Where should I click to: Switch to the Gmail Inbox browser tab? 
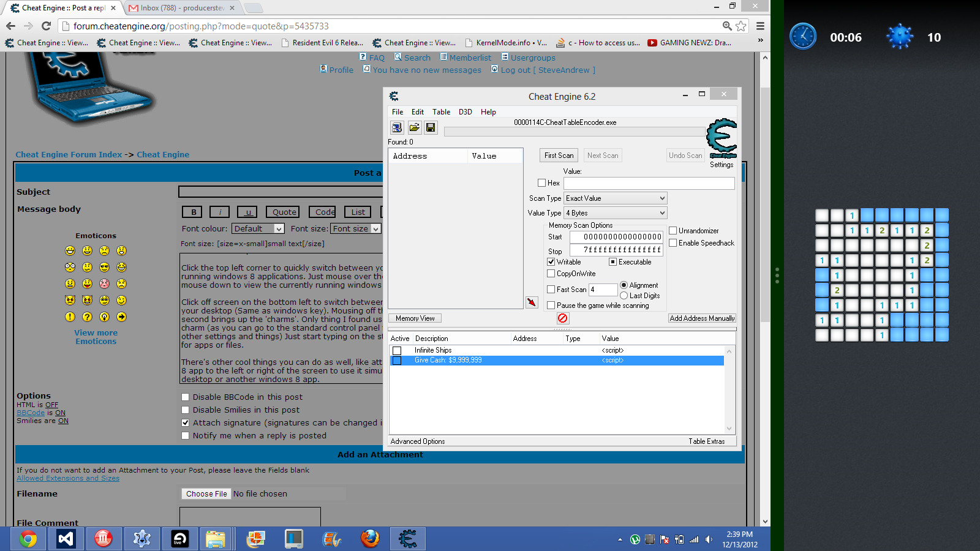pyautogui.click(x=178, y=9)
